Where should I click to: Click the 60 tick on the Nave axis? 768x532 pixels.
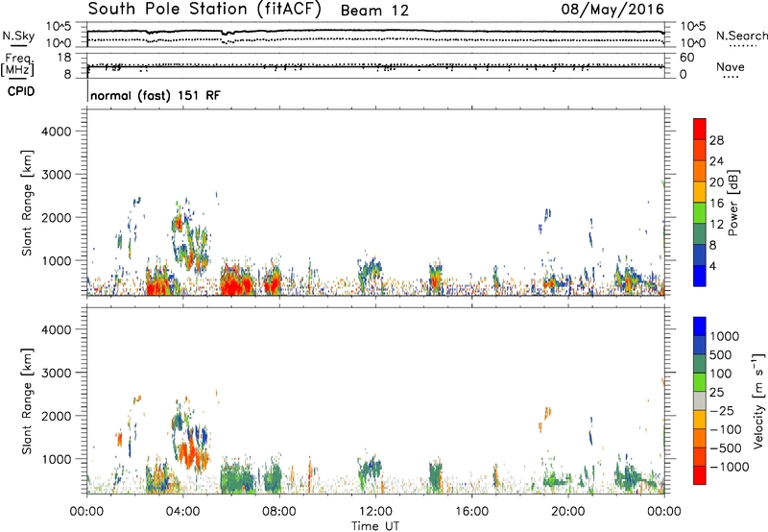(x=686, y=58)
